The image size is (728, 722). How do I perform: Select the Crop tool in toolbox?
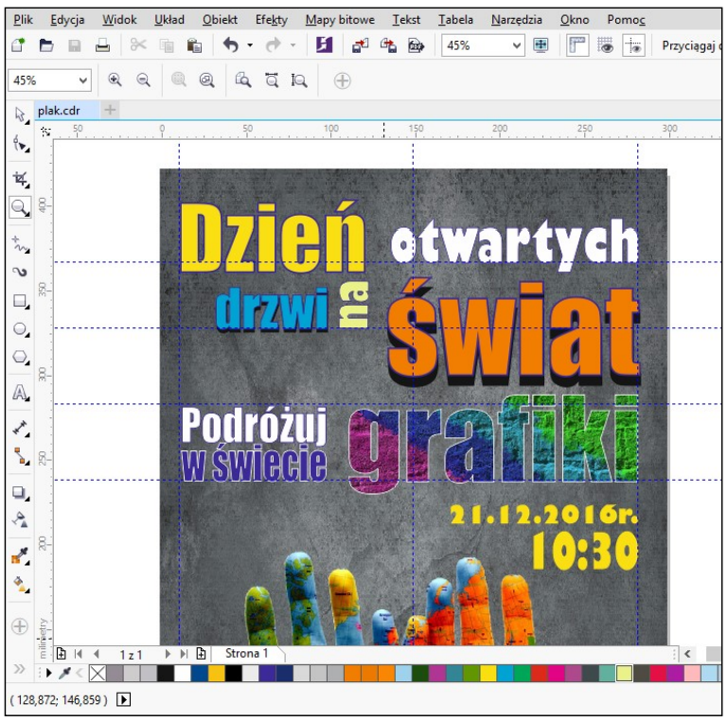point(20,177)
